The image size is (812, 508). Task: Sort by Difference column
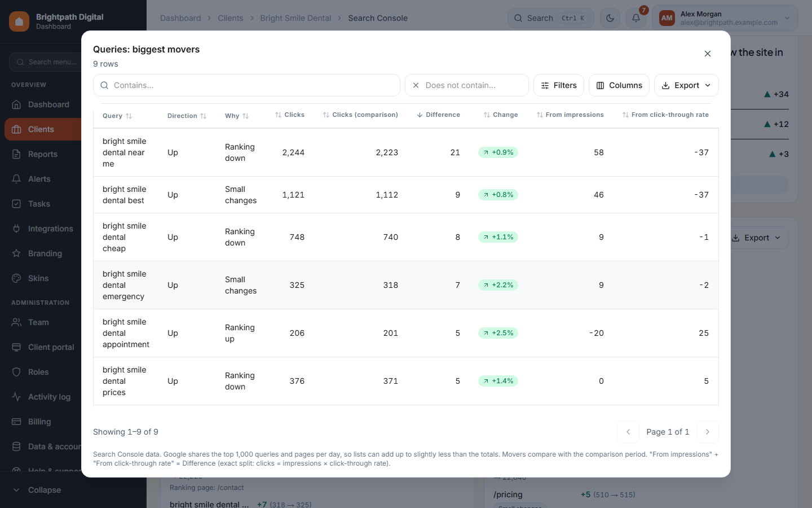tap(438, 115)
